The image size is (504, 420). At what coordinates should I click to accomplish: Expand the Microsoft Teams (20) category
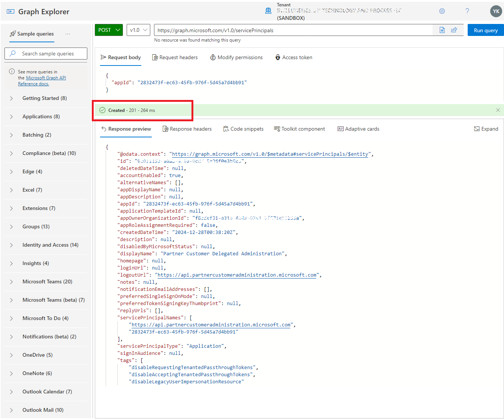point(46,281)
